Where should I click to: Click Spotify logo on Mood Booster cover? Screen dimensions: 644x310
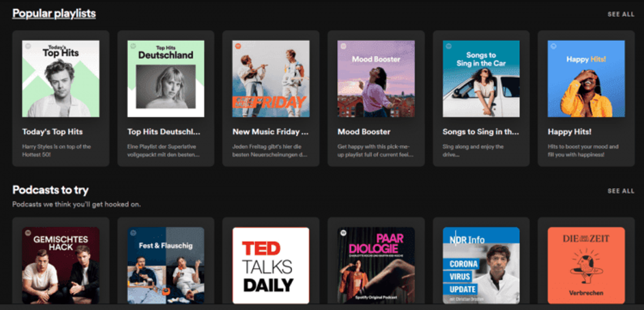pyautogui.click(x=343, y=46)
